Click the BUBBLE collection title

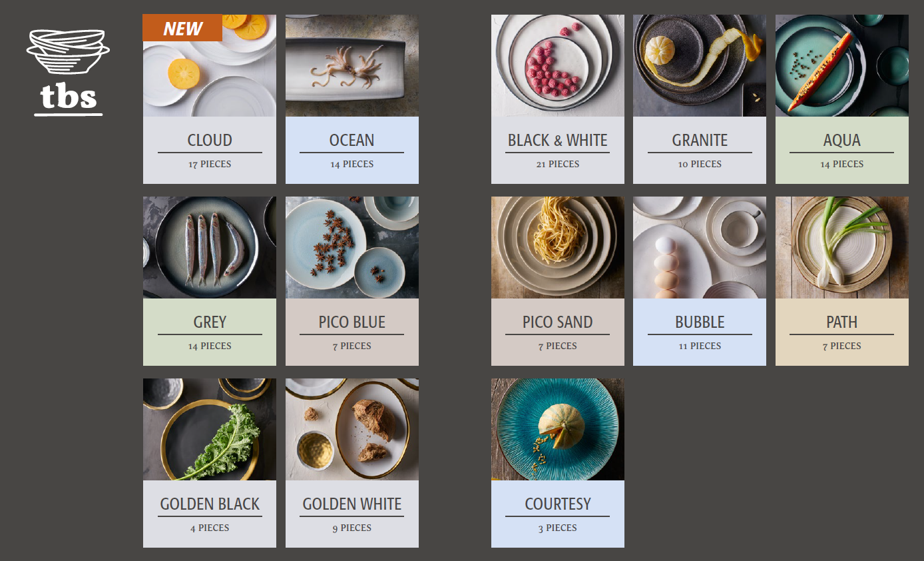tap(700, 322)
